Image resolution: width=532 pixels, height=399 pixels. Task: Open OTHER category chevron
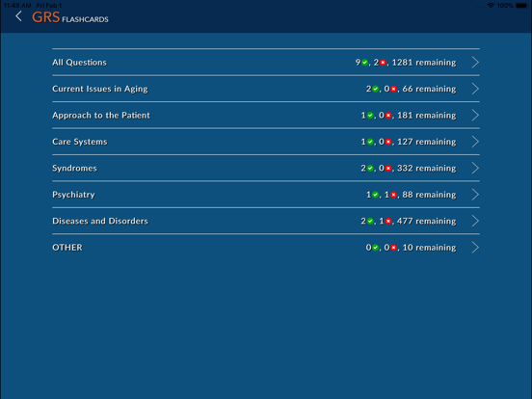[475, 248]
